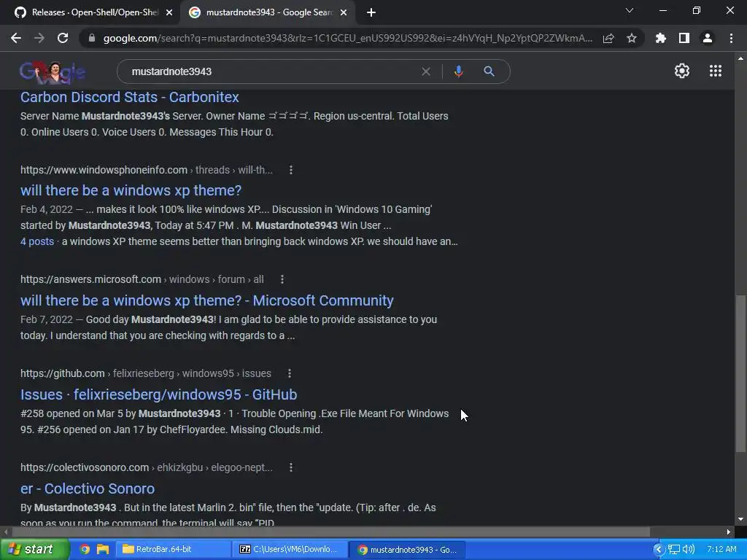The width and height of the screenshot is (747, 560).
Task: Expand hidden tray icons arrow
Action: point(659,549)
